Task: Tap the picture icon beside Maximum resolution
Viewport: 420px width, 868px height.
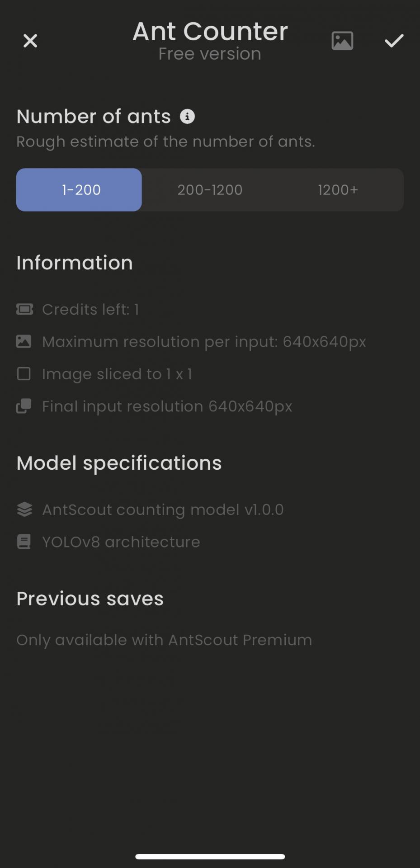Action: pos(24,341)
